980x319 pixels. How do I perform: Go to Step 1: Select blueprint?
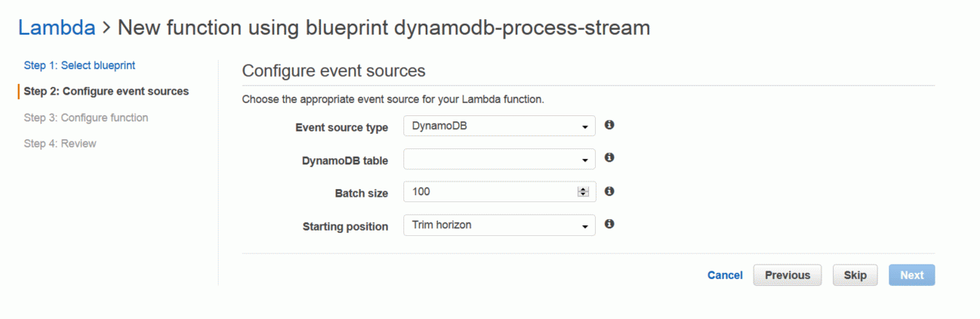point(79,65)
